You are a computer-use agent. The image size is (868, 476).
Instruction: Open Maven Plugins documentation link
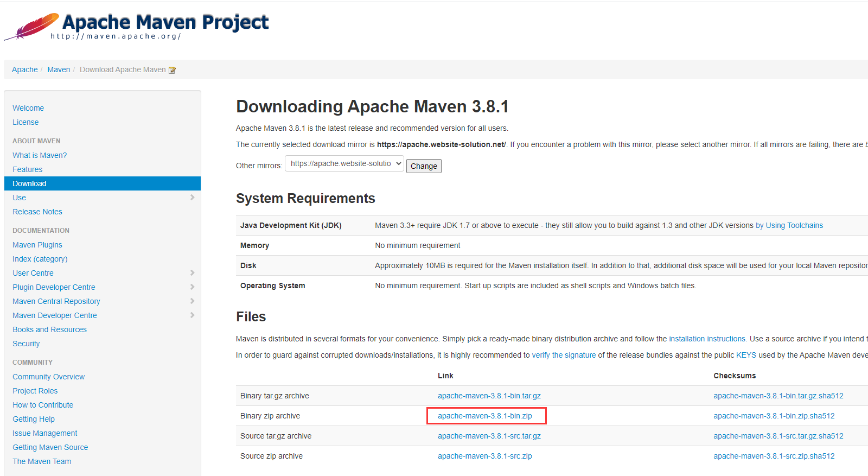[37, 245]
